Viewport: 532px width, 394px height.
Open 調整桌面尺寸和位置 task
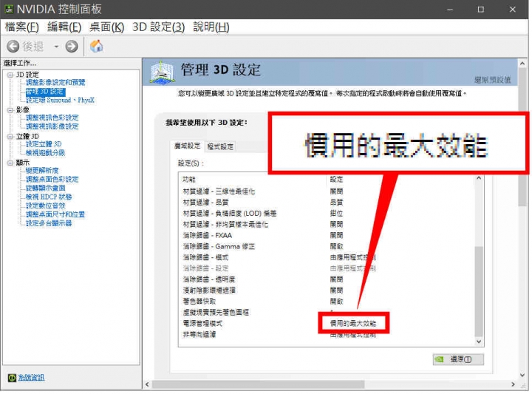click(55, 215)
